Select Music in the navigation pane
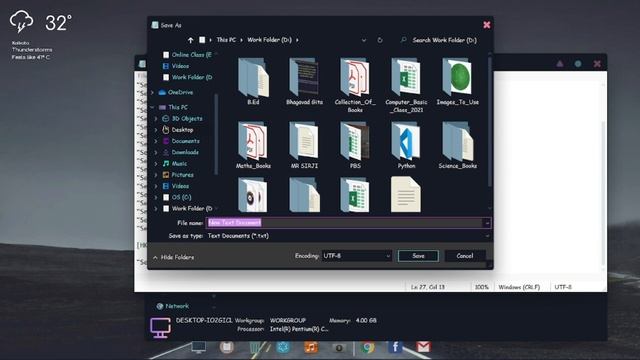The image size is (640, 360). [174, 163]
